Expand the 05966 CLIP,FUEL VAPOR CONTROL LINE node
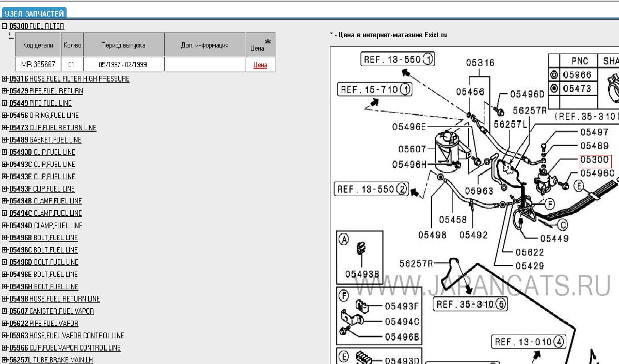The width and height of the screenshot is (619, 364). (x=5, y=348)
